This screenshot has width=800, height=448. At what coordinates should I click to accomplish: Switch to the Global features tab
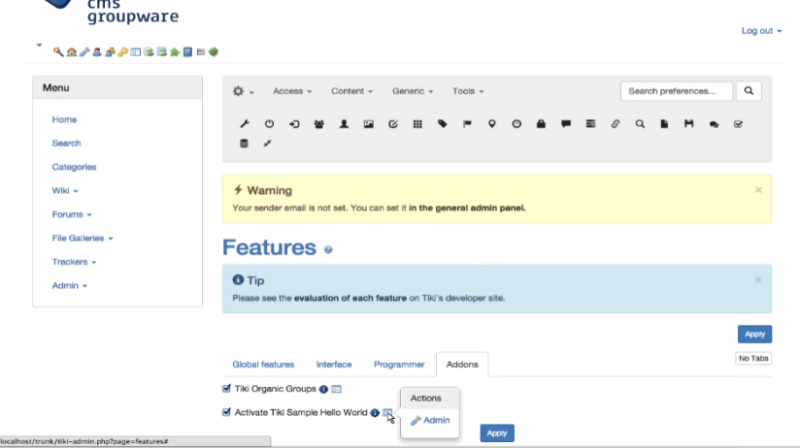(263, 364)
